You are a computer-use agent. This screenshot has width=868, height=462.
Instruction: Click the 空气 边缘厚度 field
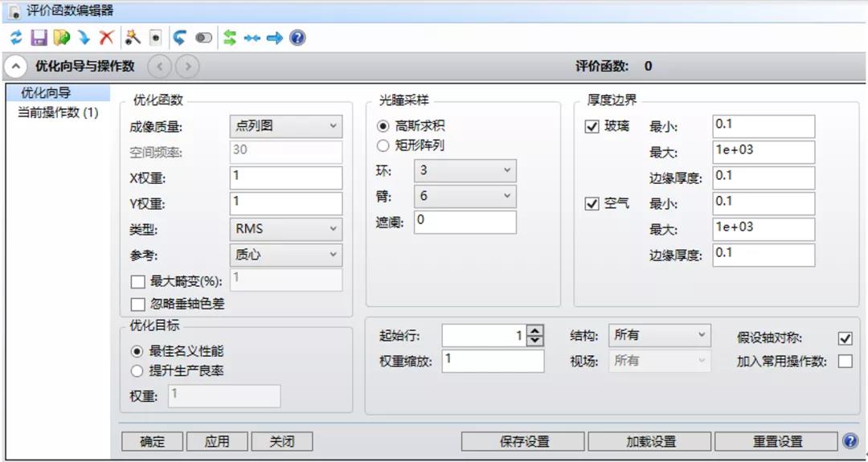(764, 255)
